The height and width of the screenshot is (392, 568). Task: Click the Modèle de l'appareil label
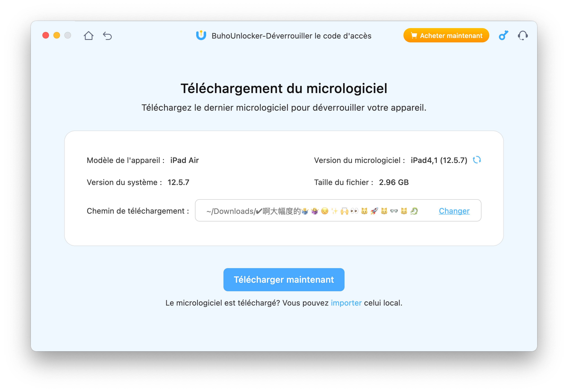click(x=125, y=160)
